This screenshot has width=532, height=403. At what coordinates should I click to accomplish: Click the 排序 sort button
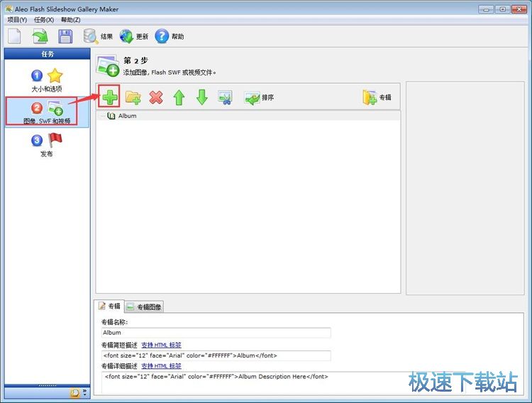[259, 98]
